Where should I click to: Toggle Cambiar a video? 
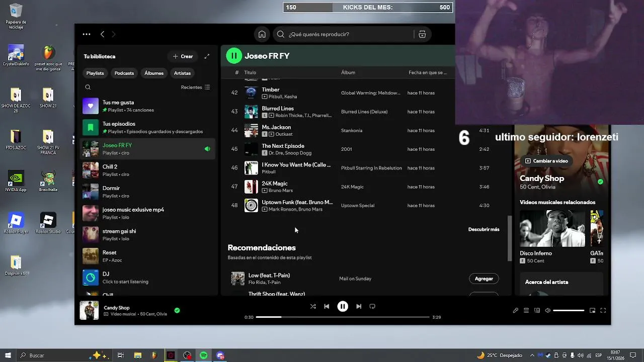[x=546, y=161]
